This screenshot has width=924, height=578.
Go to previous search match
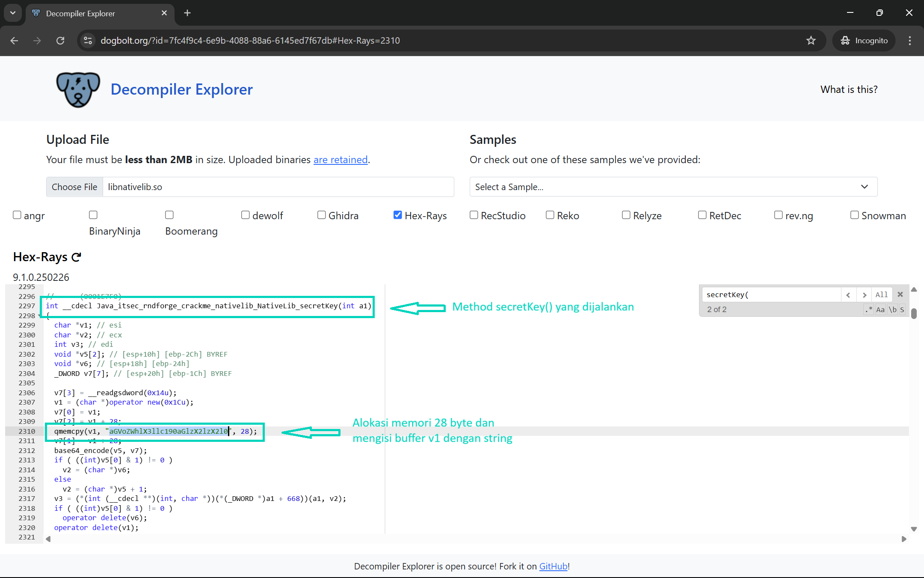click(848, 295)
